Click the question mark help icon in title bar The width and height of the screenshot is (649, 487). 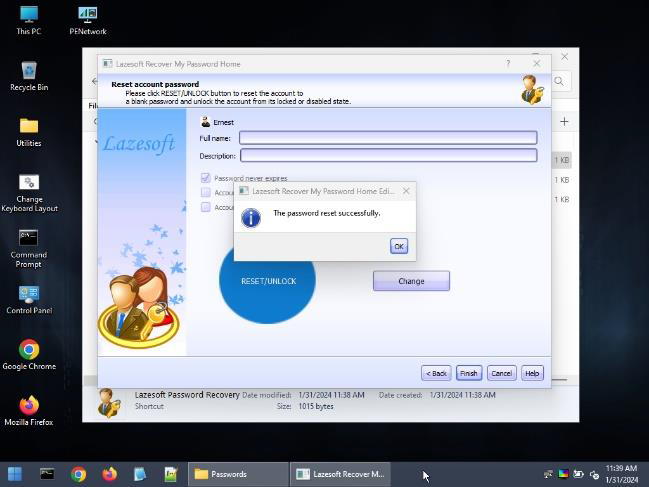coord(508,63)
